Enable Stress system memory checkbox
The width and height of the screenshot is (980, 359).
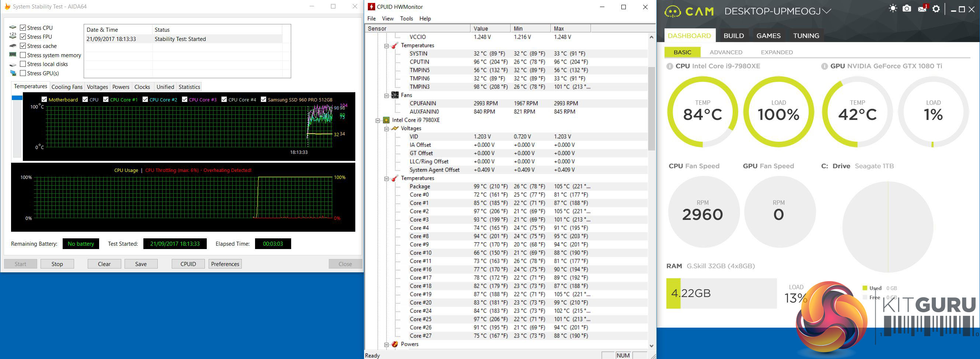click(x=23, y=55)
